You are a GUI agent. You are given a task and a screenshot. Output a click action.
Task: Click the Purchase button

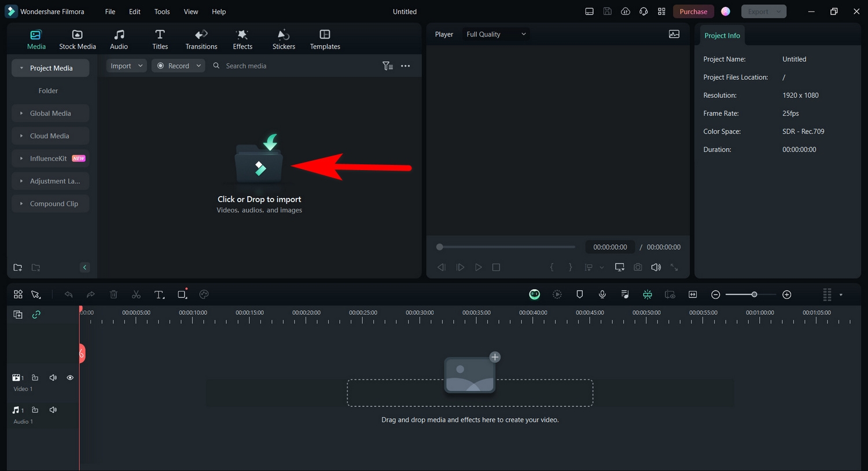tap(693, 12)
